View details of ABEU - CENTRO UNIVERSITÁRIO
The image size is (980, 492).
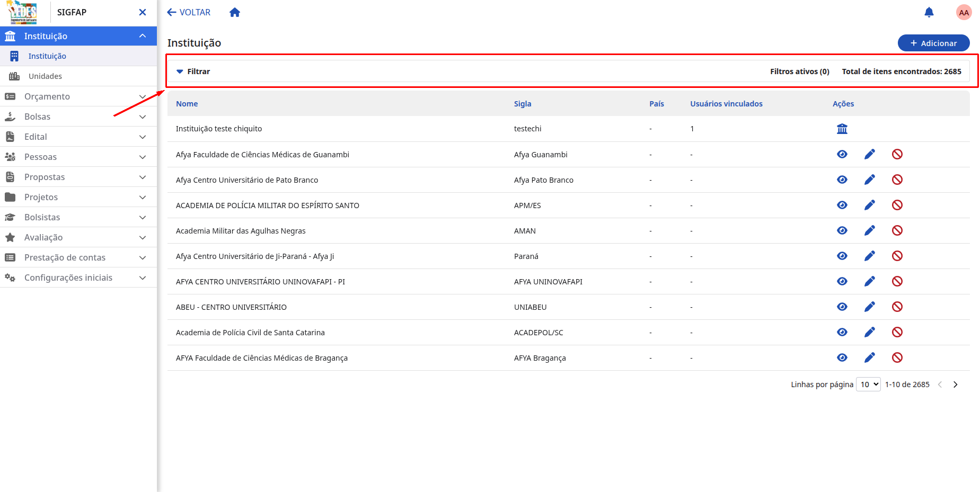click(842, 307)
